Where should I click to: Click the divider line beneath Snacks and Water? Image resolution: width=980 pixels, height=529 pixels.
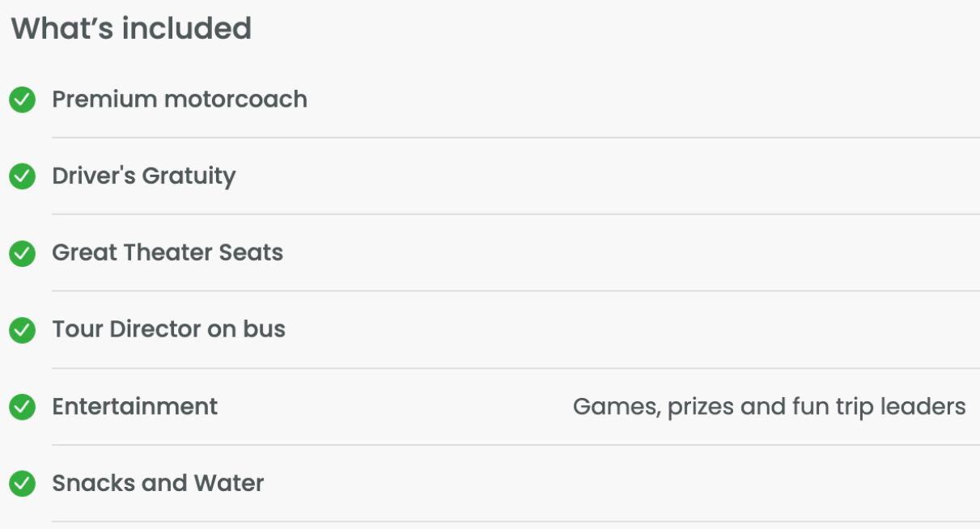coord(515,522)
